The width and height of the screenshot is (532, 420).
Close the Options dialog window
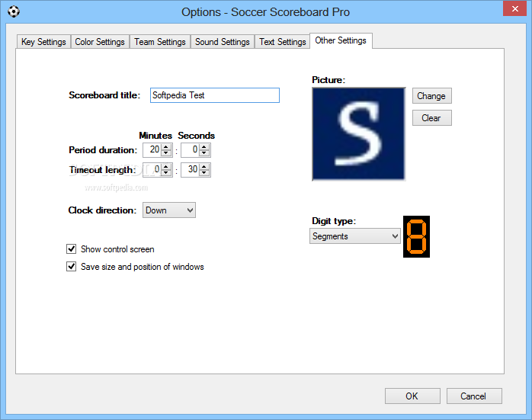coord(514,8)
